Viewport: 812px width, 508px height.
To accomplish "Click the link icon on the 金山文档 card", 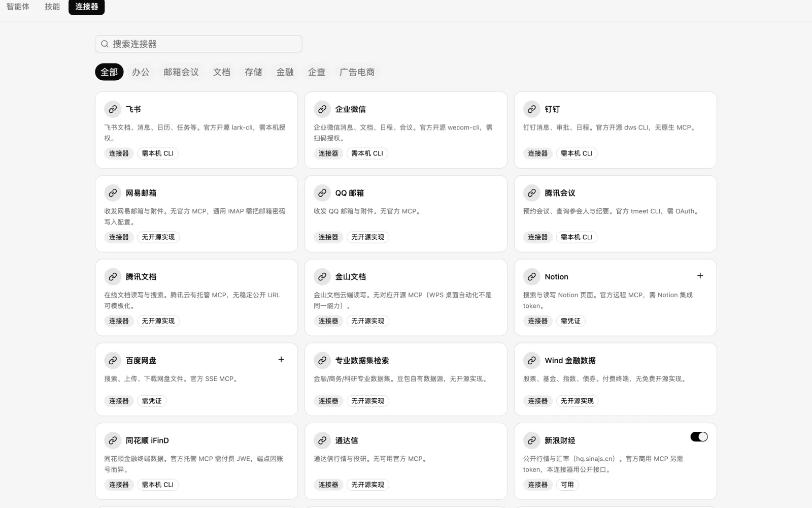I will pyautogui.click(x=322, y=277).
